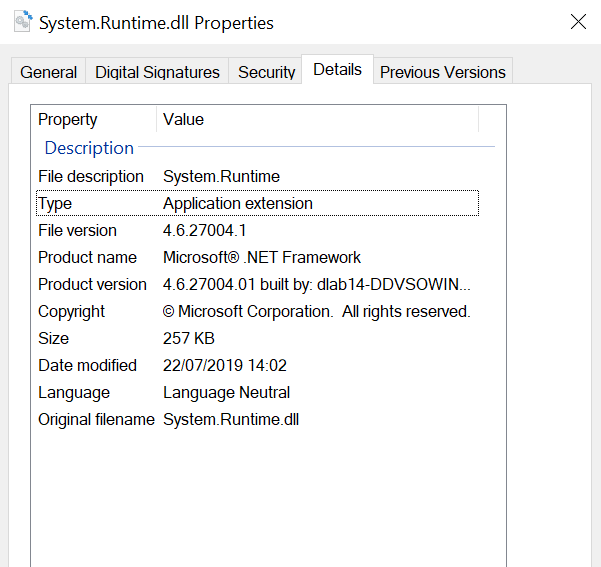601x567 pixels.
Task: Select the Language row
Action: tap(258, 392)
